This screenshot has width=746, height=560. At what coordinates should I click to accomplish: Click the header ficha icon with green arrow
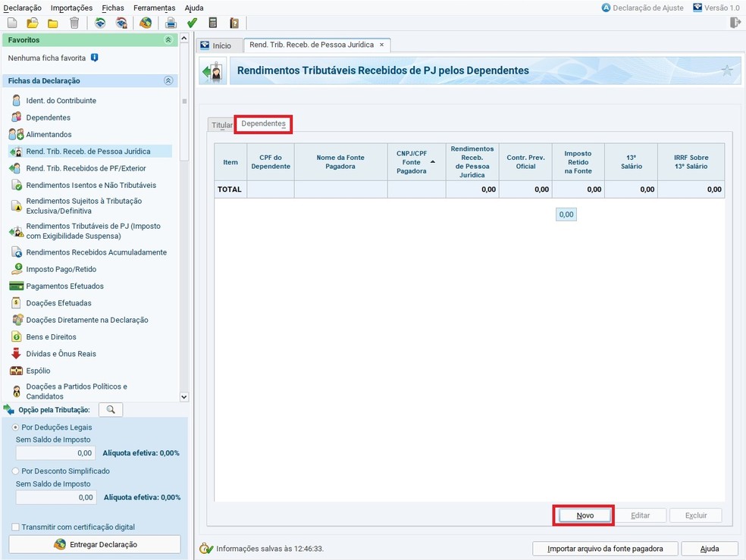click(x=213, y=71)
